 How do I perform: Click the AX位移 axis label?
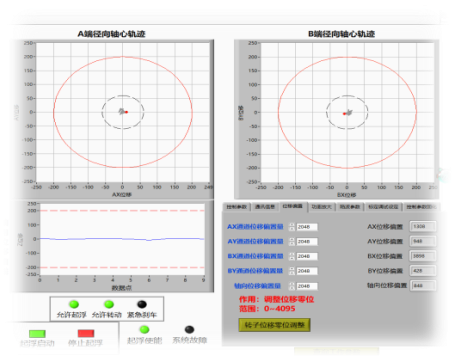[122, 195]
